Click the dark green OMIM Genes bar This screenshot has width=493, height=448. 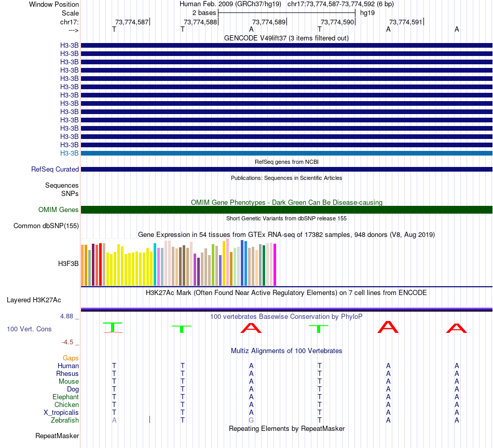pos(286,210)
